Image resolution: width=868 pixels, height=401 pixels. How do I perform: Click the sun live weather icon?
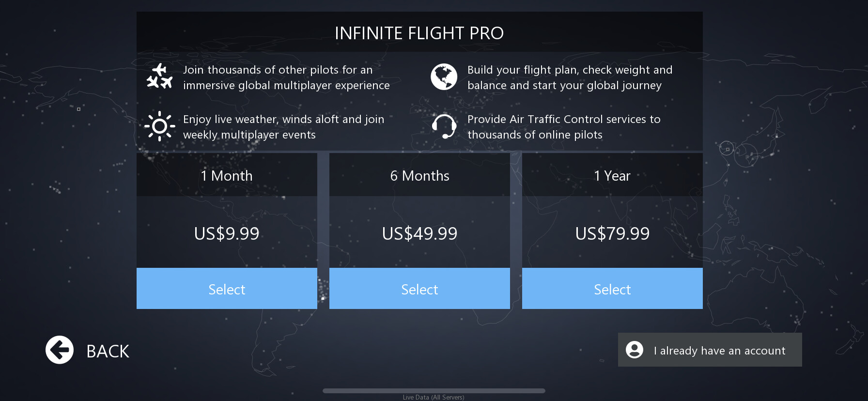pos(159,126)
